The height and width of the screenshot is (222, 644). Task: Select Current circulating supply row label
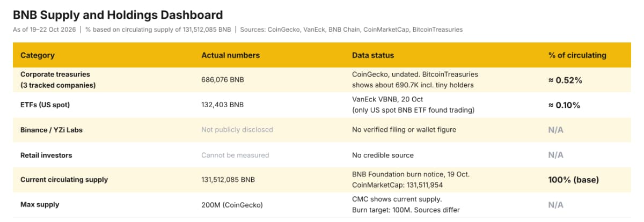pos(64,180)
